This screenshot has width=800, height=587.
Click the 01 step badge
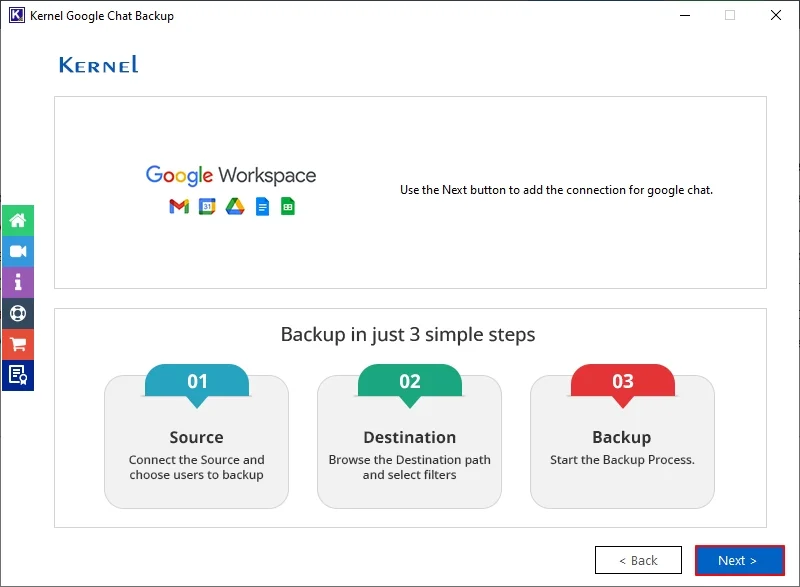click(196, 380)
